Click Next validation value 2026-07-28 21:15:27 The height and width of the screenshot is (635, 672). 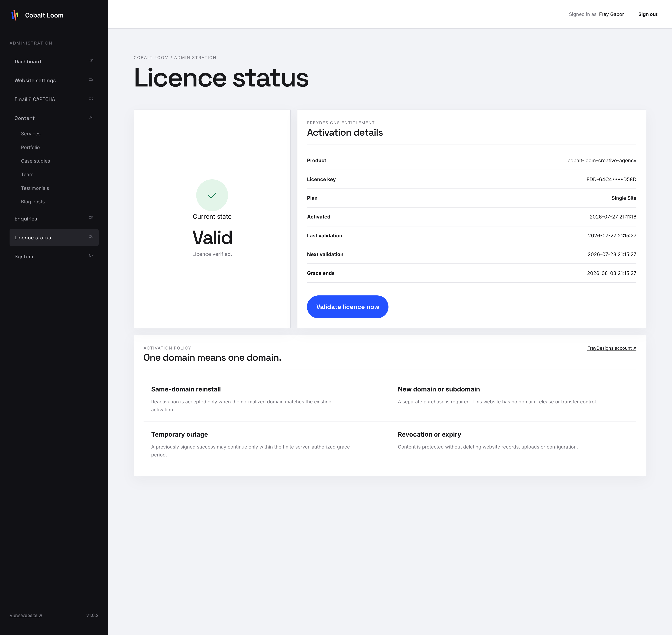point(612,254)
